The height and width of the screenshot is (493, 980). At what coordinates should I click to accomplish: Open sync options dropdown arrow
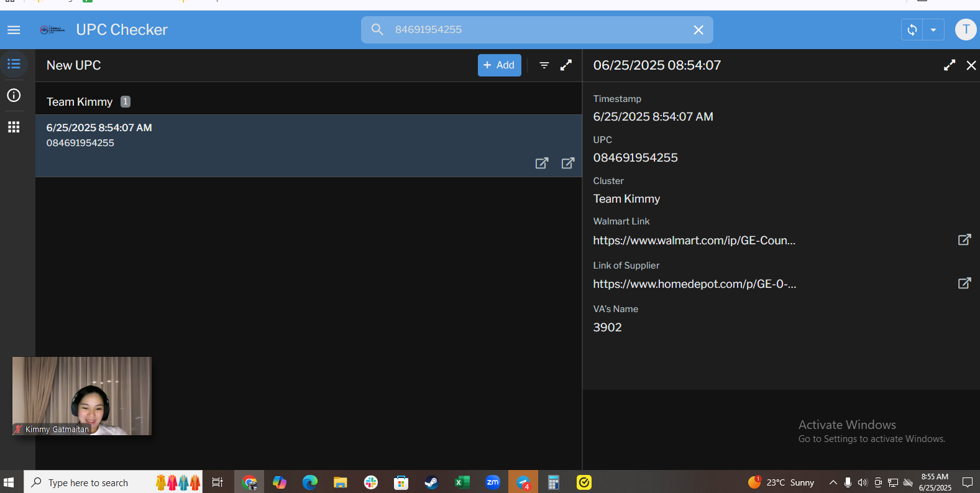point(933,30)
